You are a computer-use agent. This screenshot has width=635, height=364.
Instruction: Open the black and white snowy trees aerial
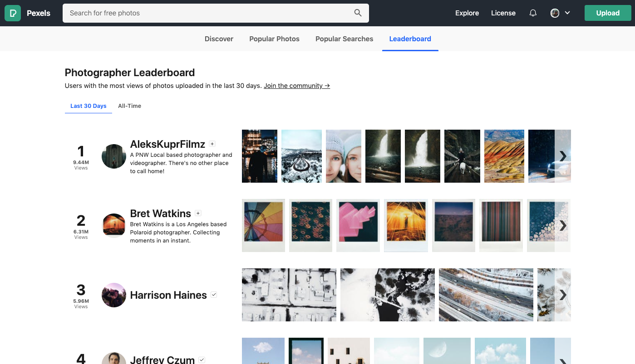pyautogui.click(x=388, y=295)
